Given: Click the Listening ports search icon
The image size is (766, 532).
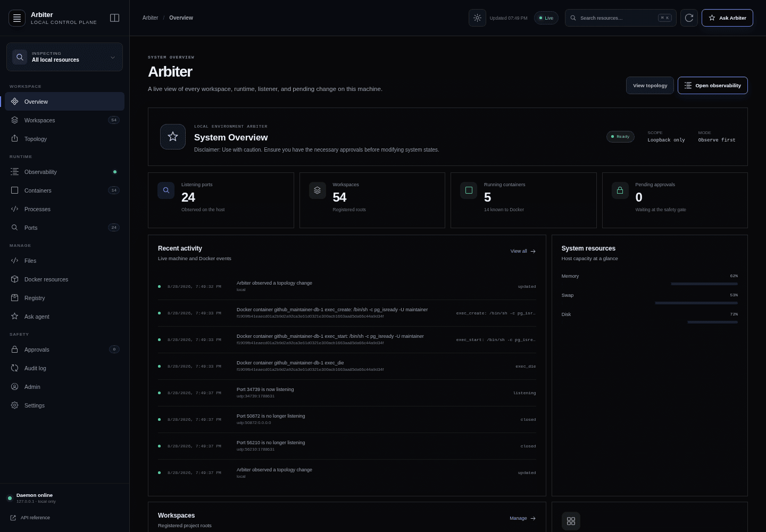Looking at the screenshot, I should pyautogui.click(x=166, y=190).
